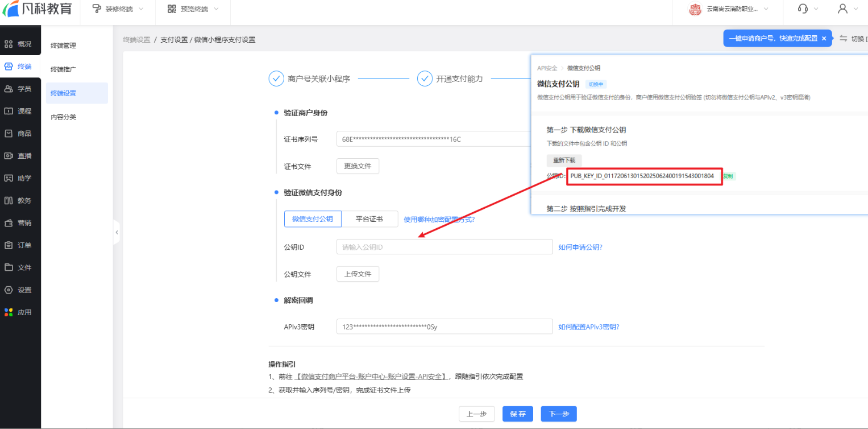Select the 微信支付公钥 encryption option
This screenshot has width=868, height=429.
[312, 219]
